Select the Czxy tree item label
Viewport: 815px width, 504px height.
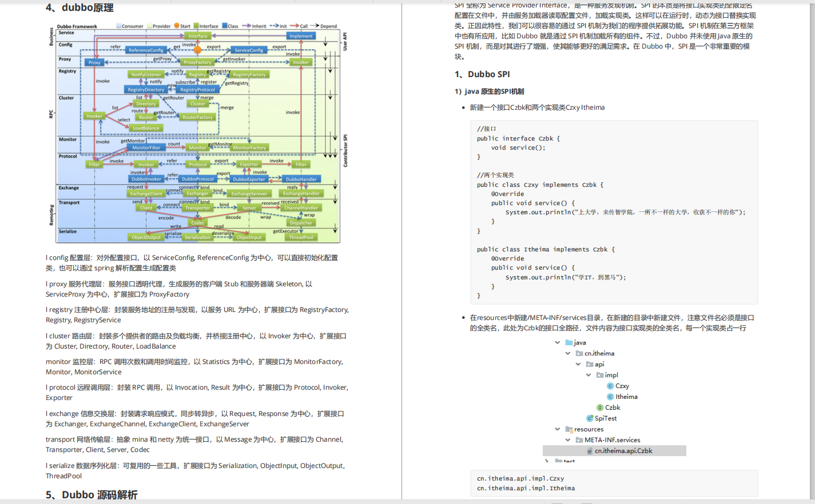[622, 386]
